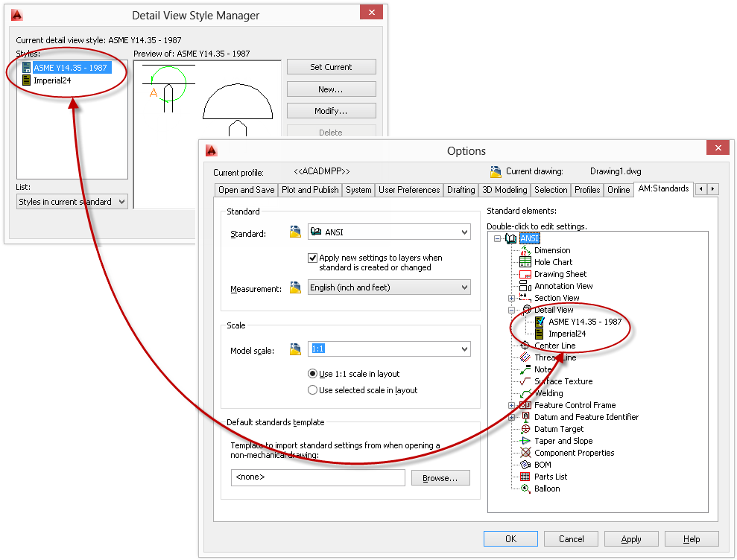Click drawing icon beside Measurement field
Viewport: 737px width, 560px height.
click(295, 287)
